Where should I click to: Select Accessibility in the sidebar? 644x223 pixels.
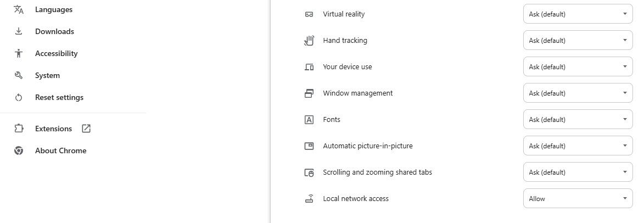click(x=56, y=54)
